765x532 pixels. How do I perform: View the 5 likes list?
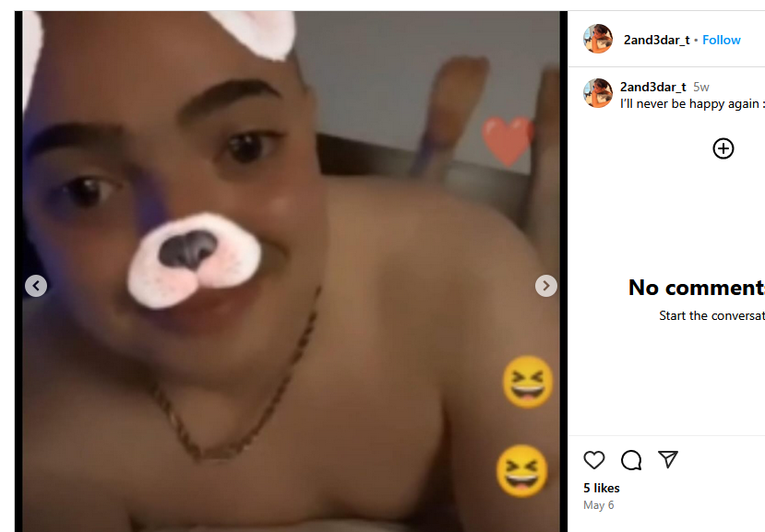(602, 488)
